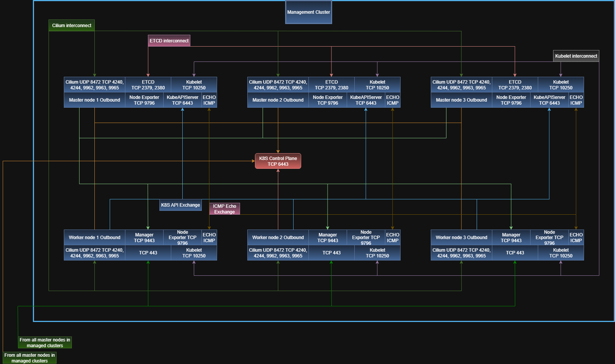Screen dimensions: 615x364
Task: Click the Kubelet interconnect label
Action: (x=576, y=56)
